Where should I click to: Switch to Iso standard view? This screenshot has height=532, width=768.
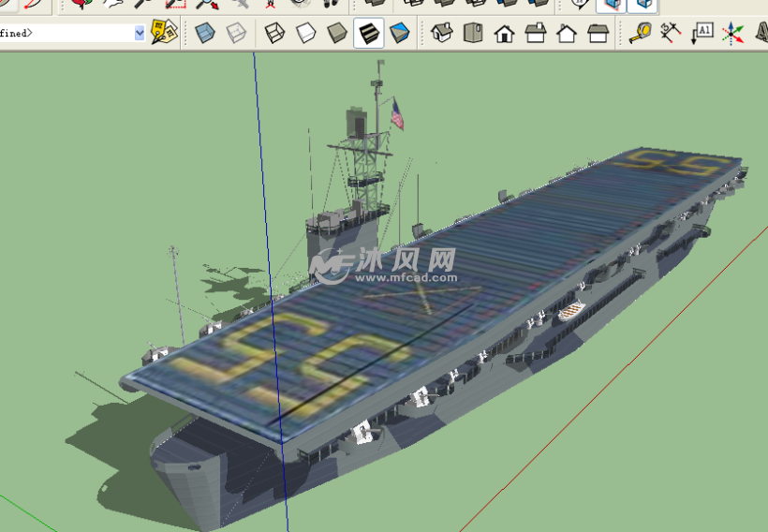(442, 34)
